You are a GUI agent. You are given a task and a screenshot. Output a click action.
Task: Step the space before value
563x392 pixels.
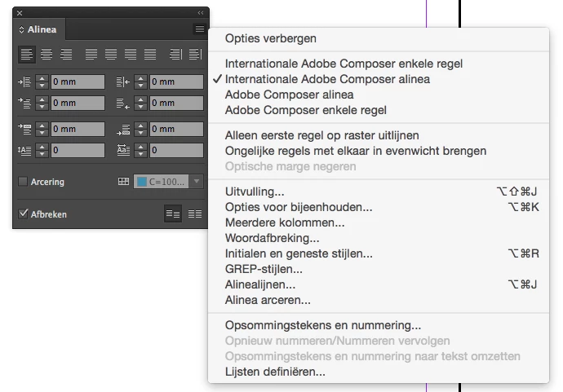click(42, 129)
